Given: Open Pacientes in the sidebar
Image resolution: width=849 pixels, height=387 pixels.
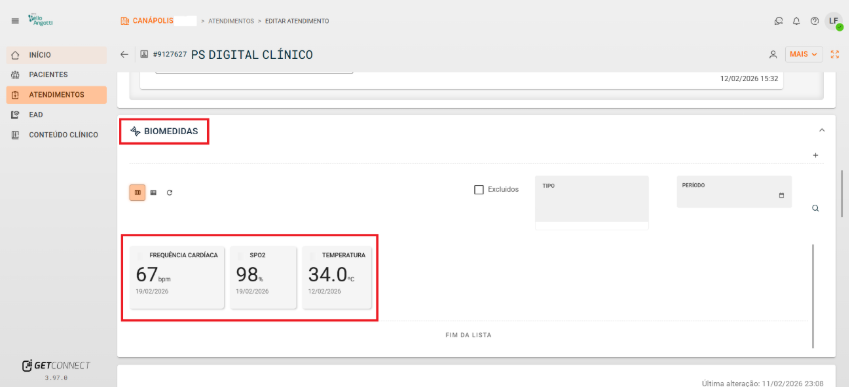Looking at the screenshot, I should pos(56,75).
